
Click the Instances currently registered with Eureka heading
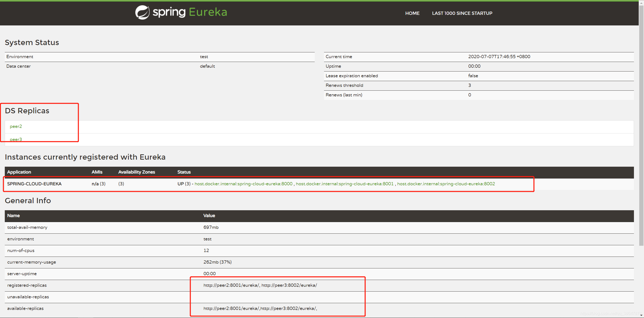(85, 157)
